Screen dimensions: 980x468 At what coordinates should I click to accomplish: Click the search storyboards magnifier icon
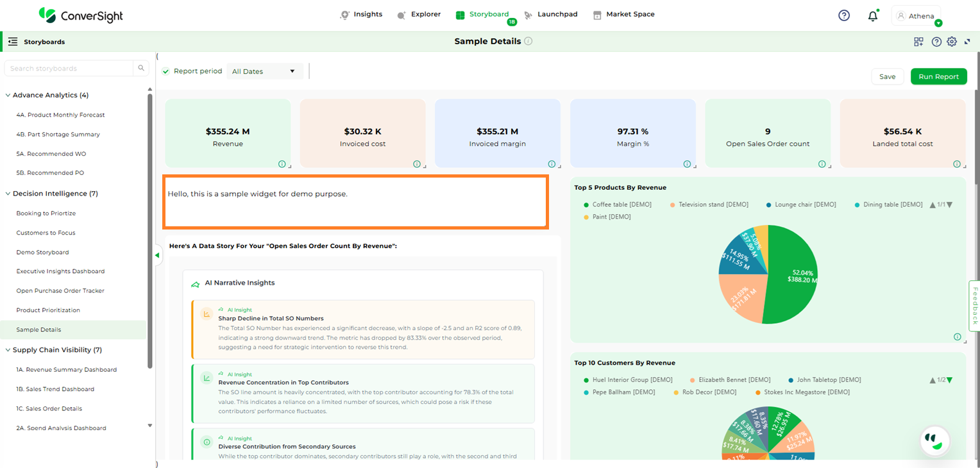(x=141, y=69)
